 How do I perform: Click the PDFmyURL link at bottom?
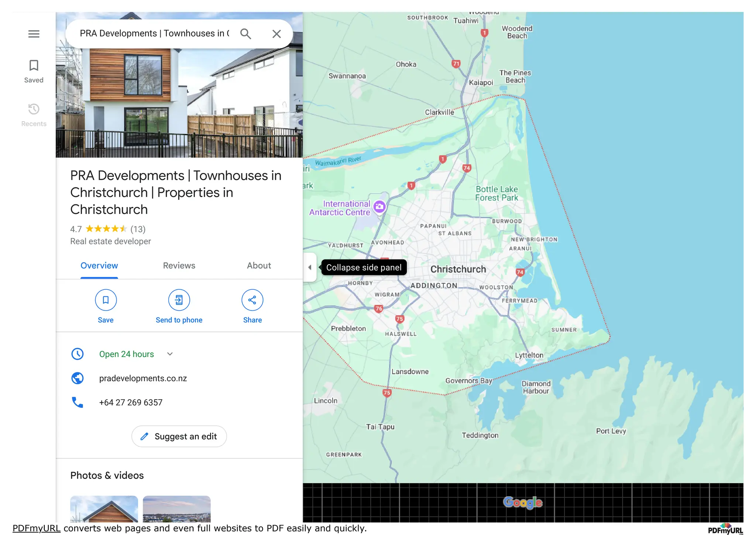36,528
